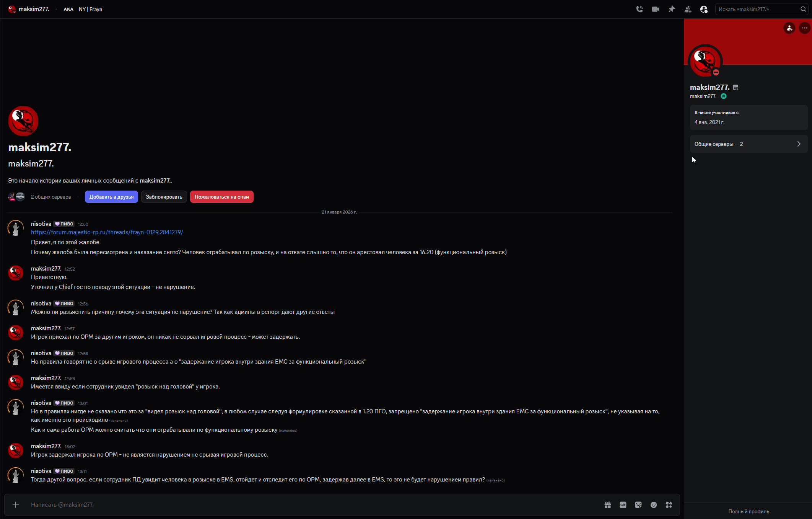Viewport: 812px width, 519px height.
Task: Click the "Пожаловаться на спам" button
Action: click(222, 197)
